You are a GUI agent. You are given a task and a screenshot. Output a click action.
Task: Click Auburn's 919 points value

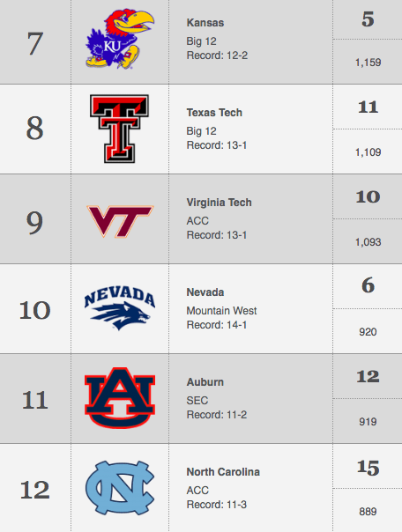point(368,422)
